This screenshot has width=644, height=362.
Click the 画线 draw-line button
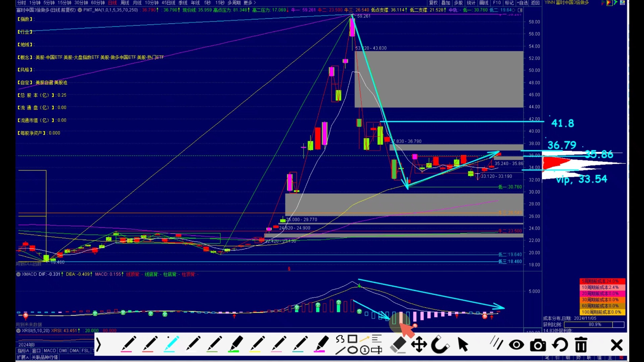[x=484, y=3]
